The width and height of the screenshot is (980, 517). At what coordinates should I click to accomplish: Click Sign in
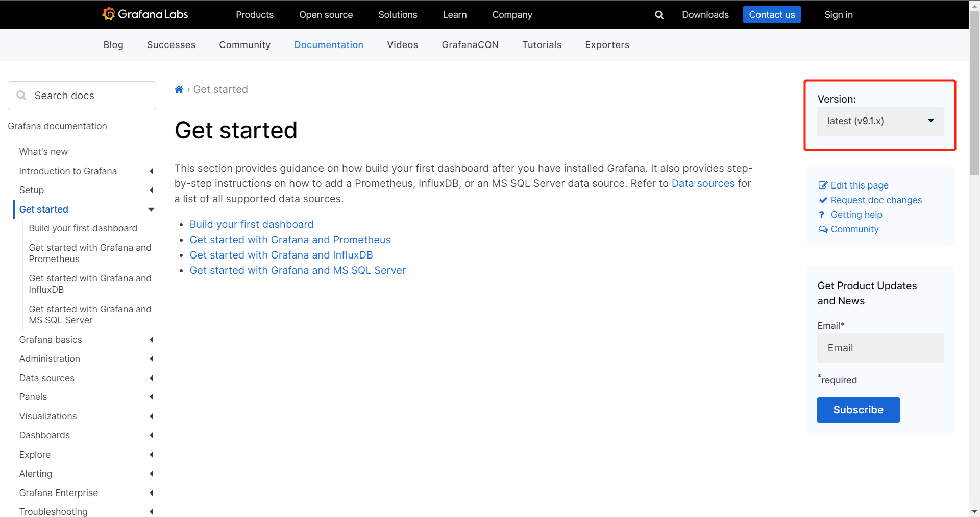coord(839,15)
